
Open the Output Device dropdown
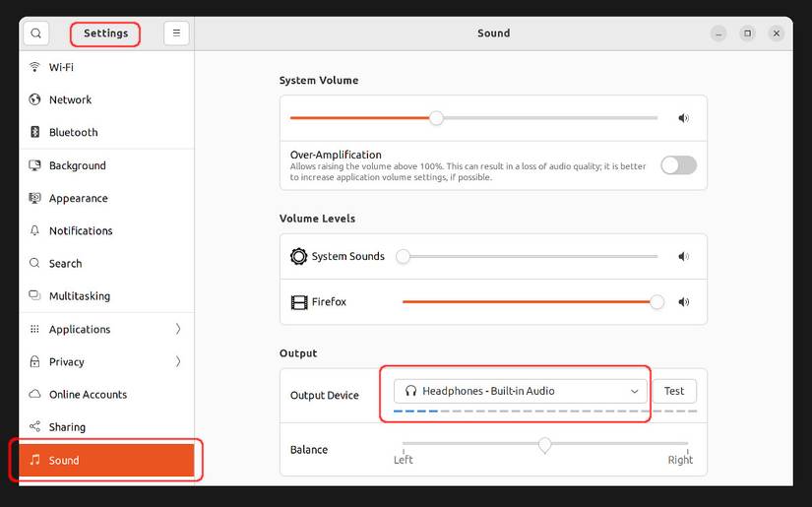521,391
